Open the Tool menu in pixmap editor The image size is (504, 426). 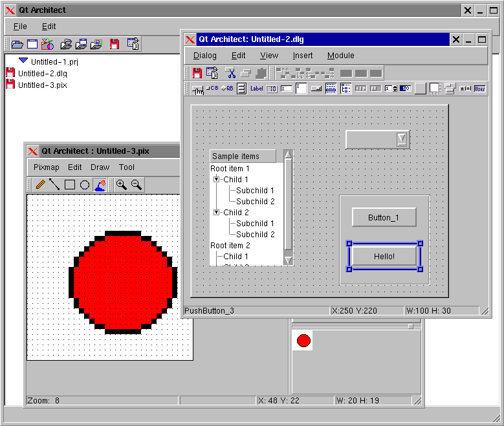(127, 167)
